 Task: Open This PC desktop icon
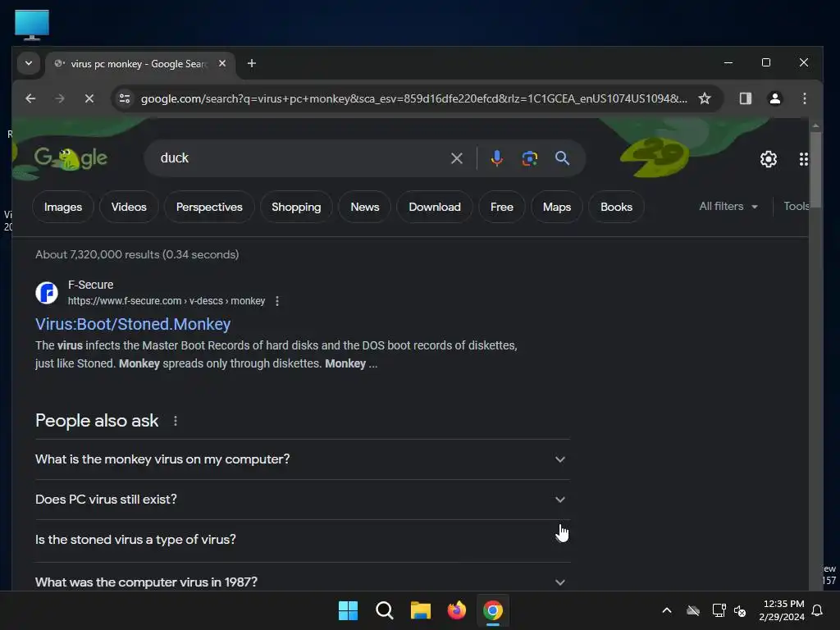point(32,25)
